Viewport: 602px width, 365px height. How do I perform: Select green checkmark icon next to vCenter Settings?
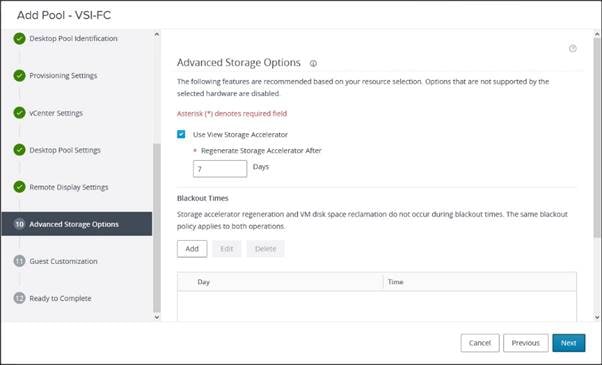pyautogui.click(x=20, y=113)
